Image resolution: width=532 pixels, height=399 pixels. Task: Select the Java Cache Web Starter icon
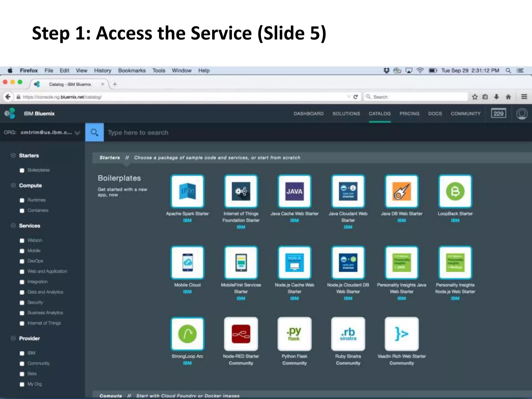pyautogui.click(x=294, y=191)
